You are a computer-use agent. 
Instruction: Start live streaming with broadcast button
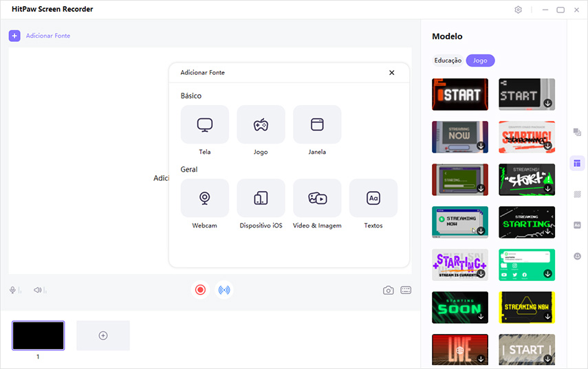[224, 290]
